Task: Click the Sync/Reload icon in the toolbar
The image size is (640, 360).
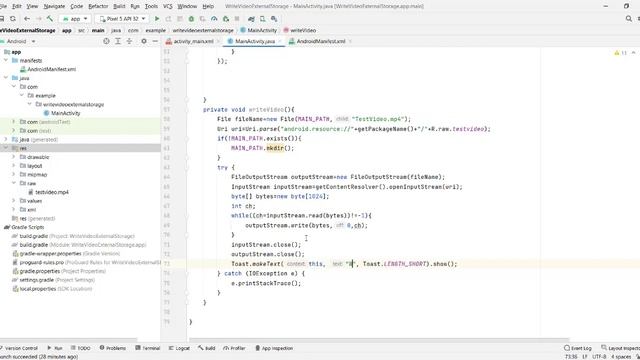Action: (x=13, y=19)
